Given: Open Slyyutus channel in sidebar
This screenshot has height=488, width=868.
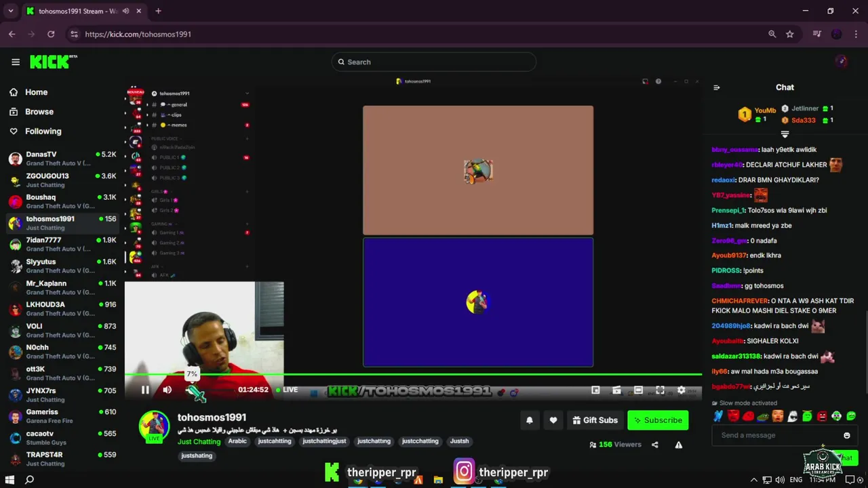Looking at the screenshot, I should (x=62, y=266).
